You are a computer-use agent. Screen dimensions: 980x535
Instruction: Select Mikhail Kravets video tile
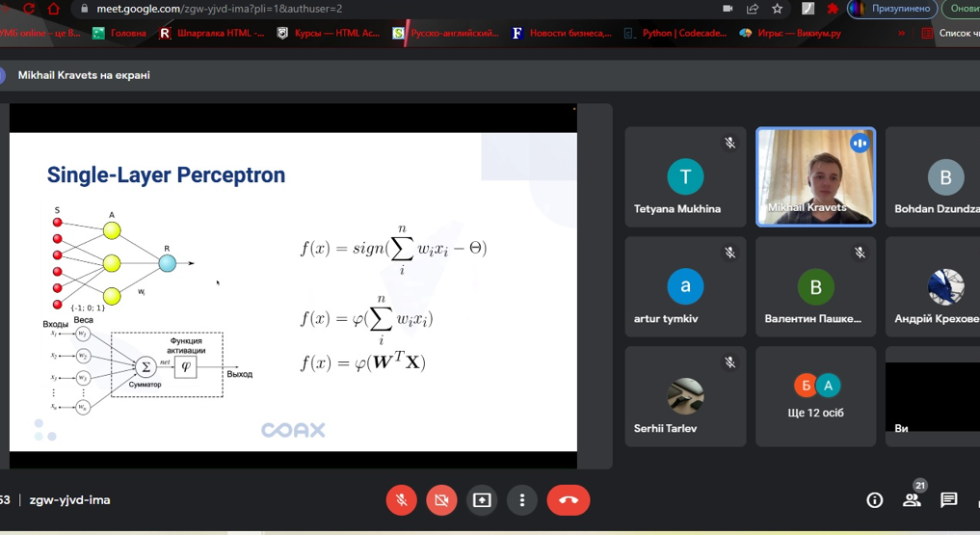(815, 177)
